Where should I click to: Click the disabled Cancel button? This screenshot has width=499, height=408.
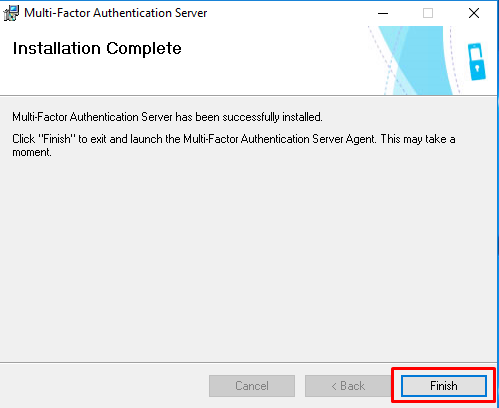point(252,386)
